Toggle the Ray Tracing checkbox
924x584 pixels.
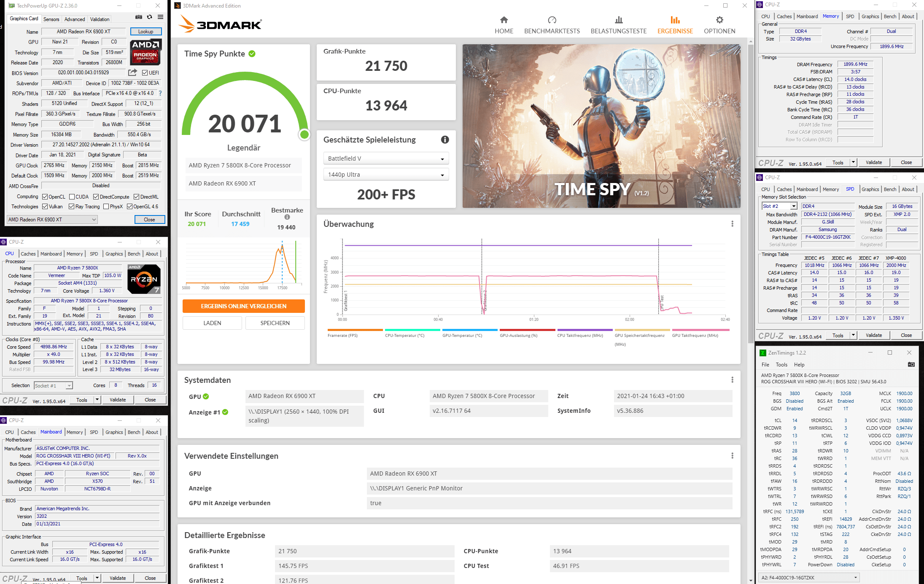pos(71,207)
